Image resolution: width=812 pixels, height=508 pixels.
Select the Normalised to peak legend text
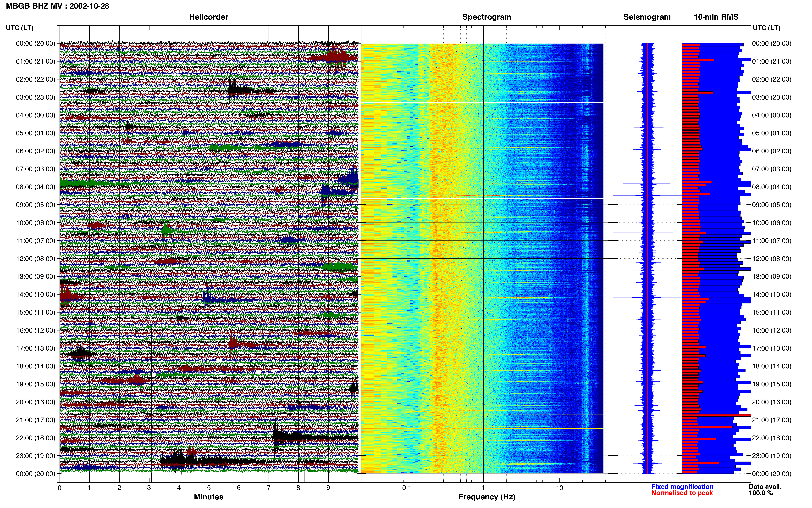pyautogui.click(x=682, y=493)
